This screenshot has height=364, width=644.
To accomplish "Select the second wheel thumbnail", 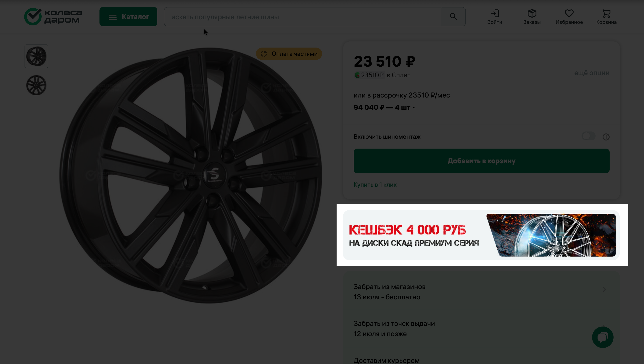I will tap(36, 85).
